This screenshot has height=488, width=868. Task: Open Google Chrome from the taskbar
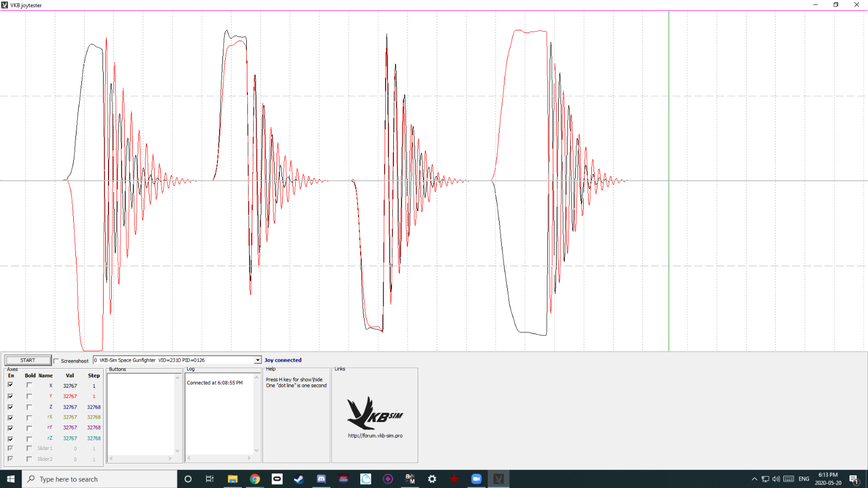pyautogui.click(x=255, y=479)
